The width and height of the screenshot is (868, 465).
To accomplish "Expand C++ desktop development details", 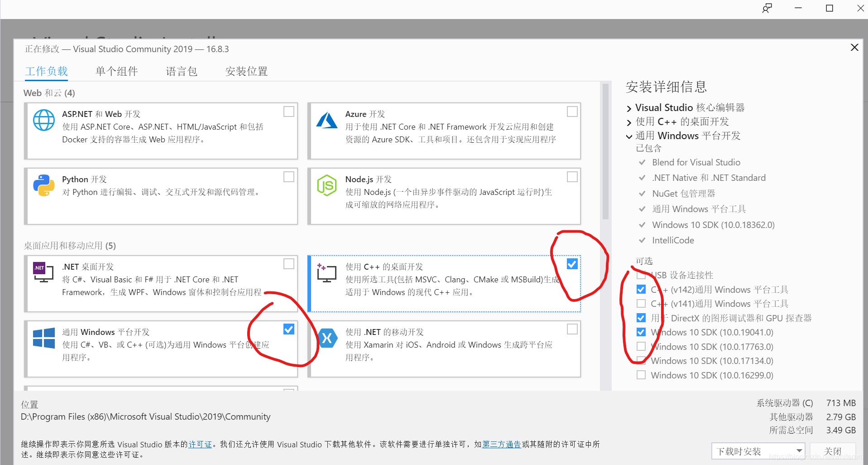I will (629, 122).
